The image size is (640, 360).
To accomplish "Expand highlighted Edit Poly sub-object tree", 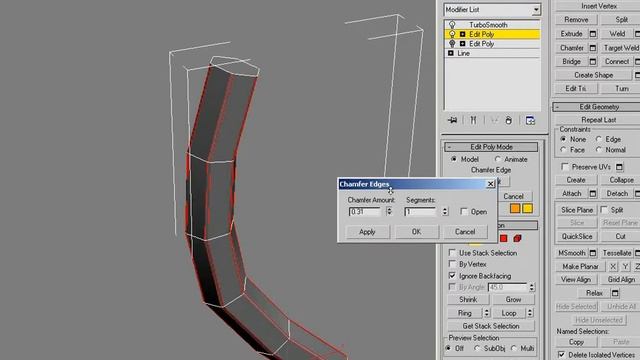I will point(462,34).
